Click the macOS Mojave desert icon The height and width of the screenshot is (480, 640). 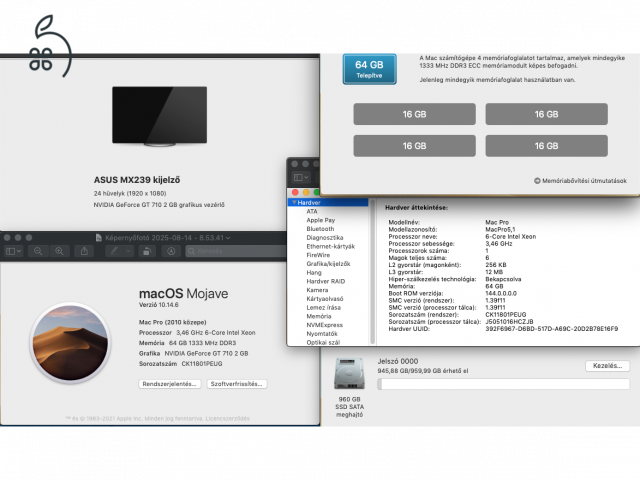click(x=70, y=343)
